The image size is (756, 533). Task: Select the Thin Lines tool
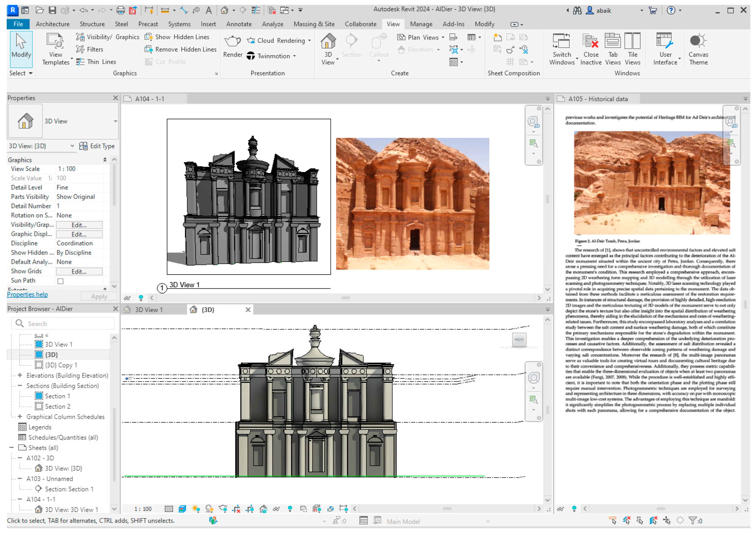click(96, 62)
